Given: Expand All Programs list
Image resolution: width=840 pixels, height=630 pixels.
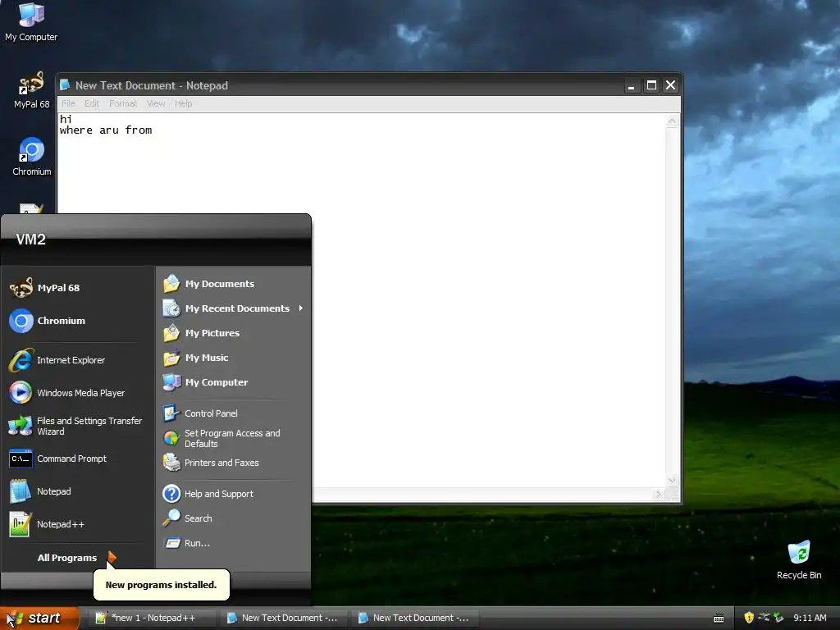Looking at the screenshot, I should point(76,558).
